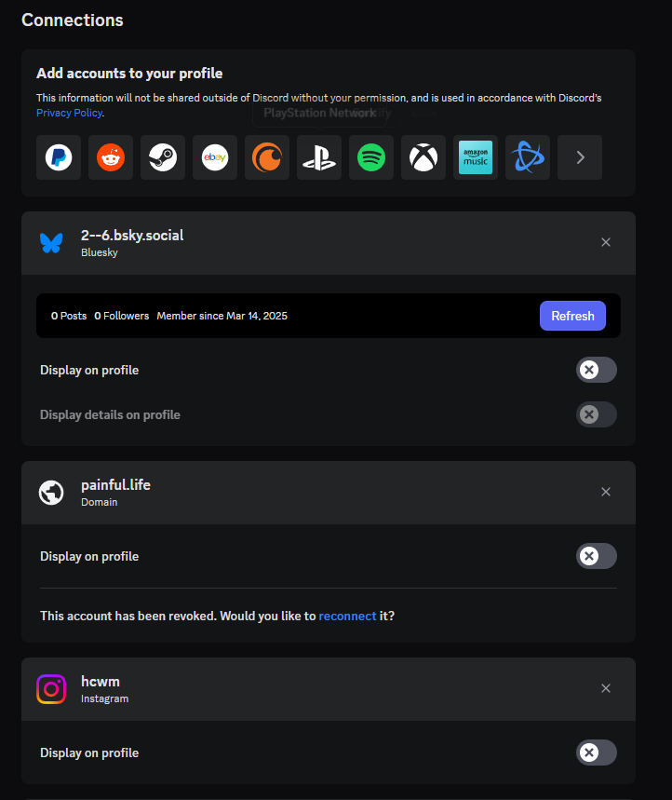Connect Xbox account
Screen dimensions: 672x800
tap(423, 157)
